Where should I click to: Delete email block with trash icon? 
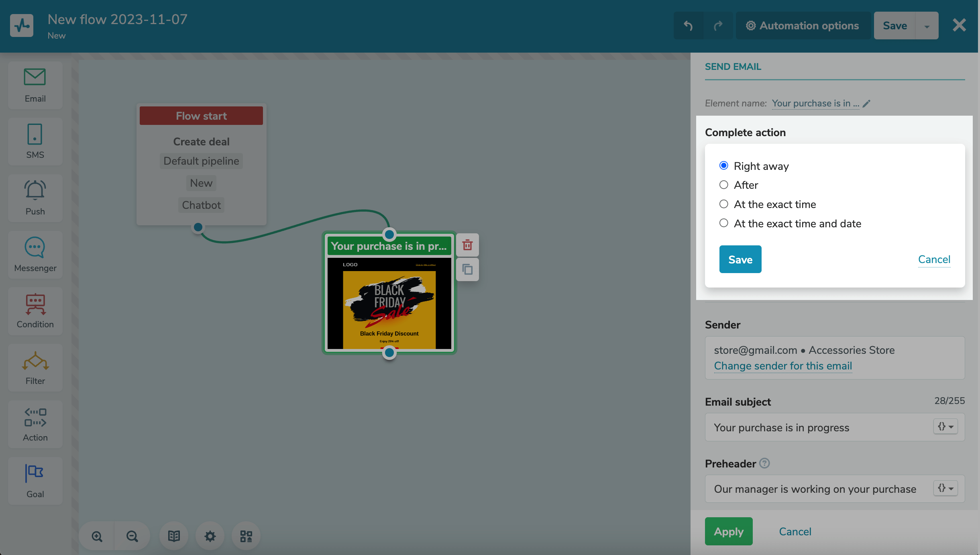pos(467,245)
